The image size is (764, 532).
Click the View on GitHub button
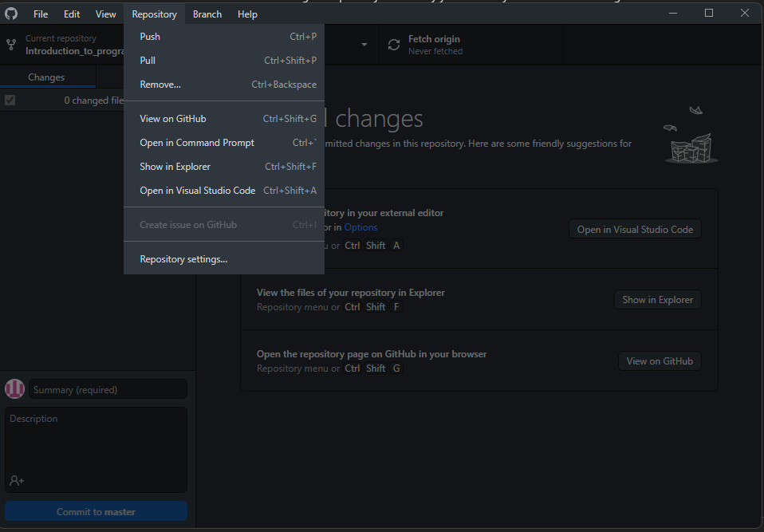[660, 361]
